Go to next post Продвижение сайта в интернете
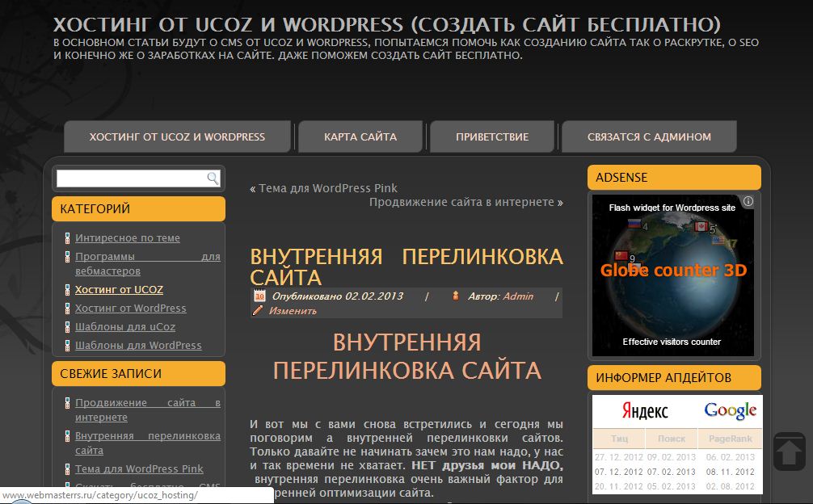This screenshot has width=813, height=504. click(461, 202)
